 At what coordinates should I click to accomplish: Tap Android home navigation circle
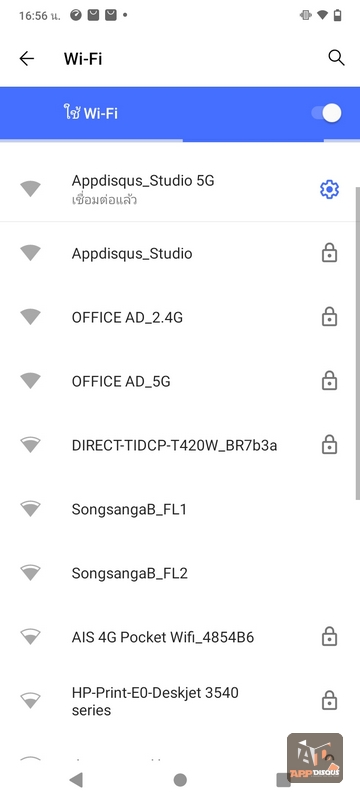[x=180, y=780]
